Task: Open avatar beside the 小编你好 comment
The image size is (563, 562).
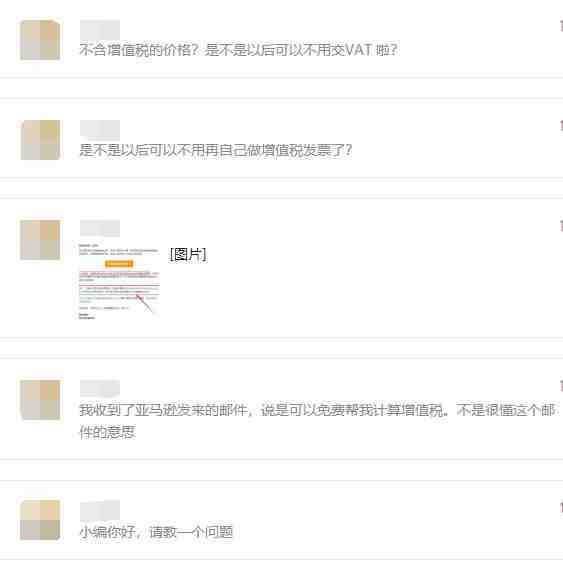Action: [40, 520]
